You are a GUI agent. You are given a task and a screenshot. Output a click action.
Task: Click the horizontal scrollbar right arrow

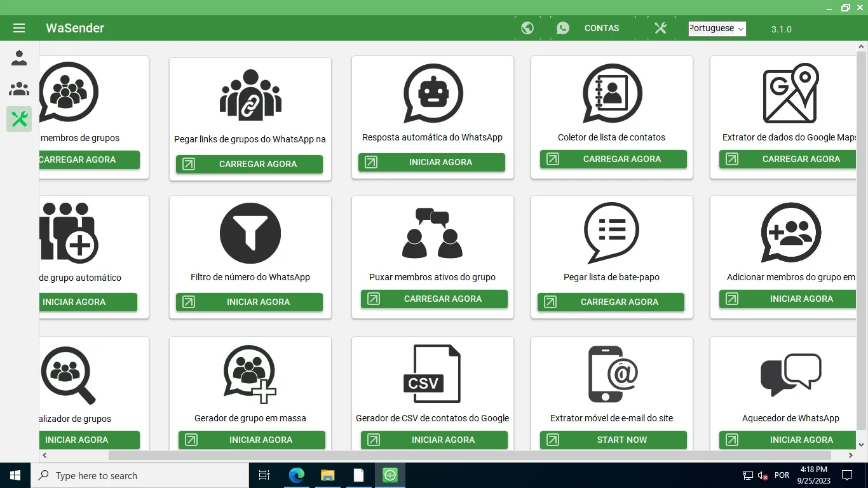point(851,456)
